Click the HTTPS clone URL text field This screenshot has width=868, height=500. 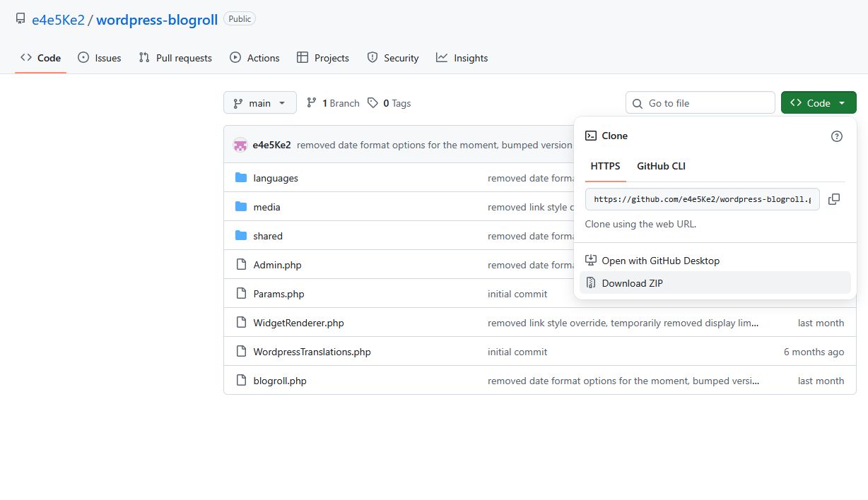pyautogui.click(x=703, y=199)
